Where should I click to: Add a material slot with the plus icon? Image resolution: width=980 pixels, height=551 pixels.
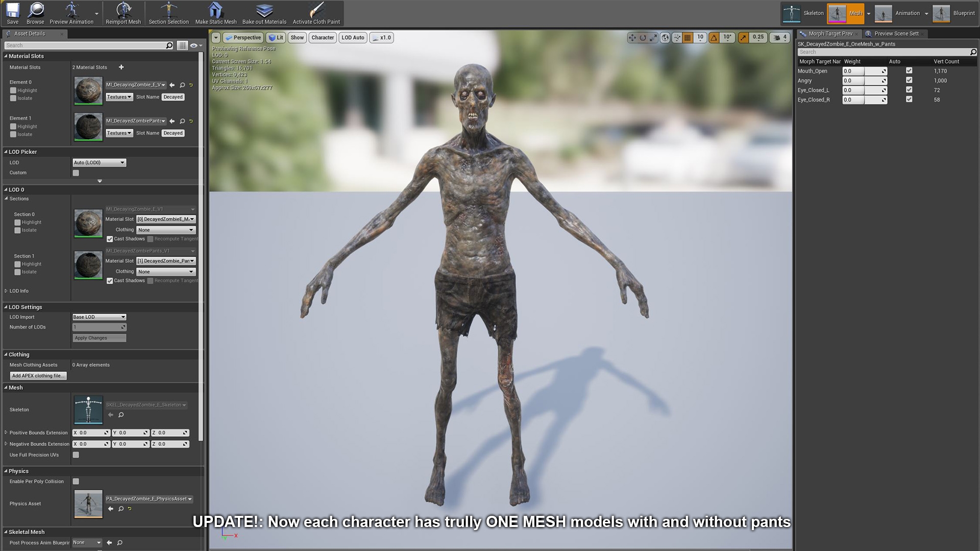point(121,67)
